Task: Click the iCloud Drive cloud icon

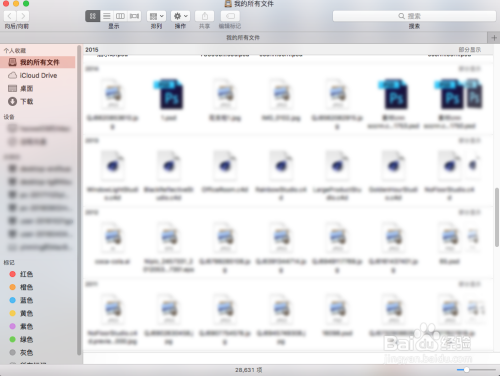Action: pyautogui.click(x=12, y=75)
